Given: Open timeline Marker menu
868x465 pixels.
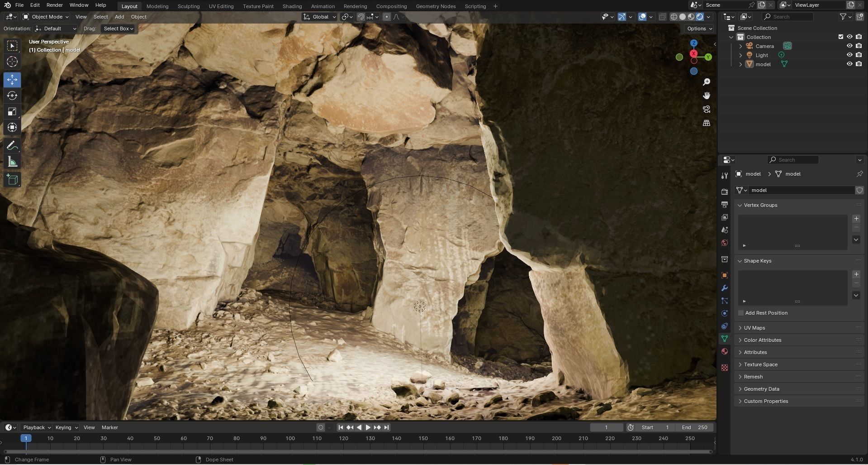Looking at the screenshot, I should point(109,427).
